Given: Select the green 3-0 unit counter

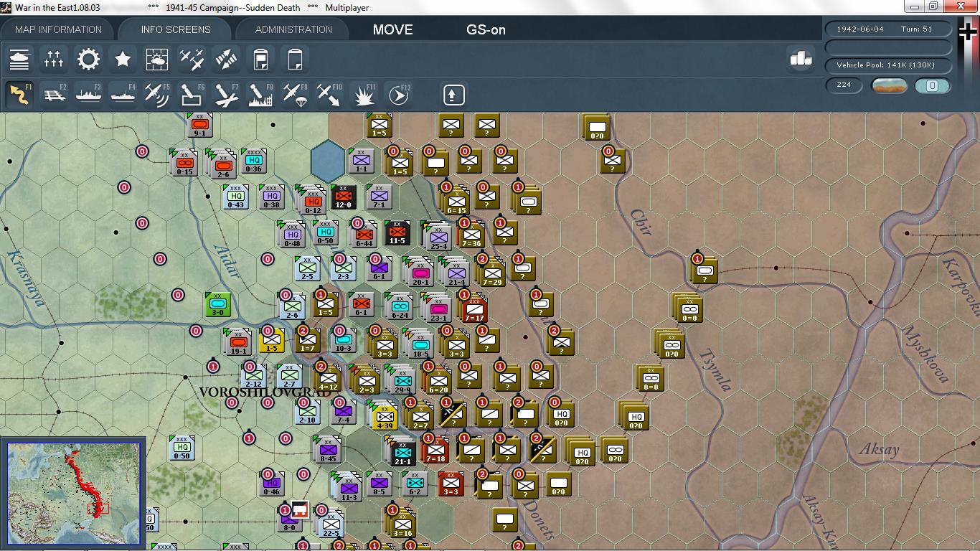Looking at the screenshot, I should point(217,304).
